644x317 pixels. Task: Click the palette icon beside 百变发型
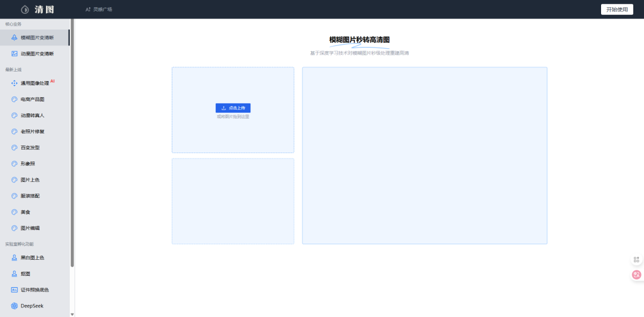pos(14,147)
